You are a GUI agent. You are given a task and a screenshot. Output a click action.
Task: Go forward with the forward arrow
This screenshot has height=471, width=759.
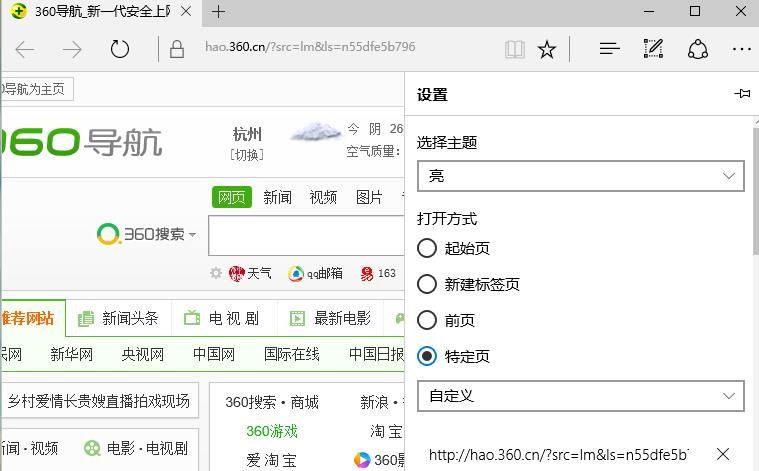click(x=72, y=49)
